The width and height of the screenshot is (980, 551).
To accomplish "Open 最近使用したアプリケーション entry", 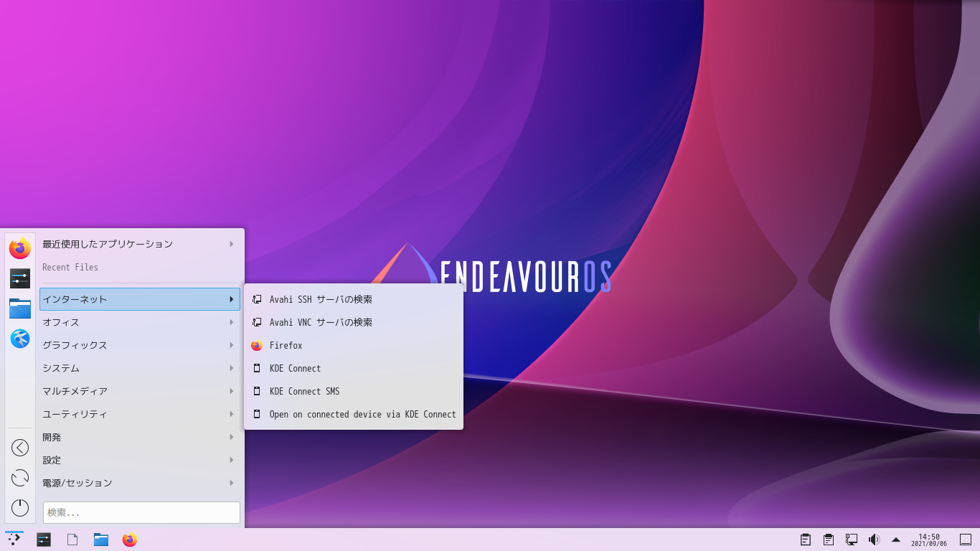I will point(140,244).
